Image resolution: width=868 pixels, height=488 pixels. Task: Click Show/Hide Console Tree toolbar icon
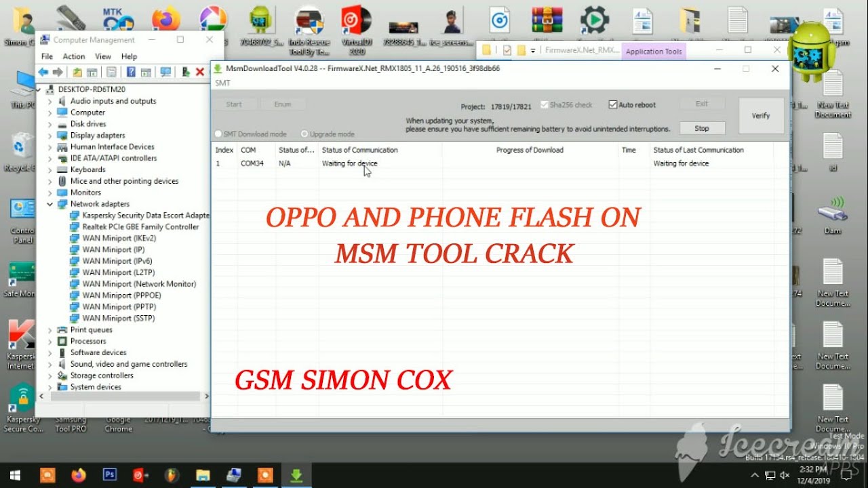[x=92, y=72]
